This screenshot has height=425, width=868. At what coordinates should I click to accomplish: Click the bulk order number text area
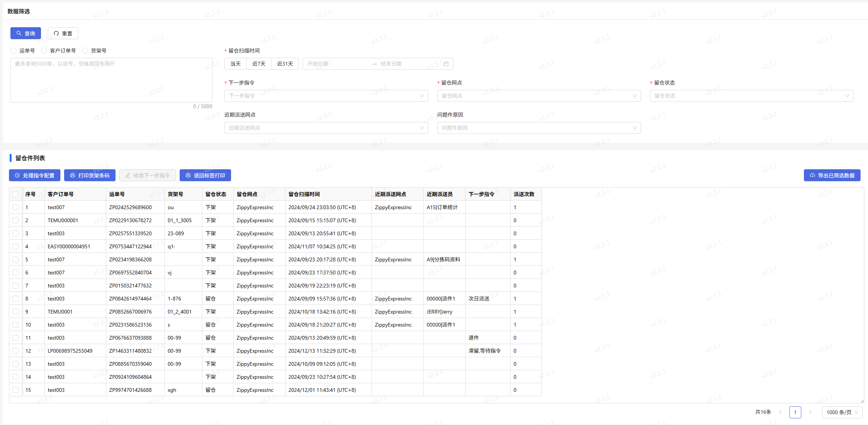pos(111,80)
